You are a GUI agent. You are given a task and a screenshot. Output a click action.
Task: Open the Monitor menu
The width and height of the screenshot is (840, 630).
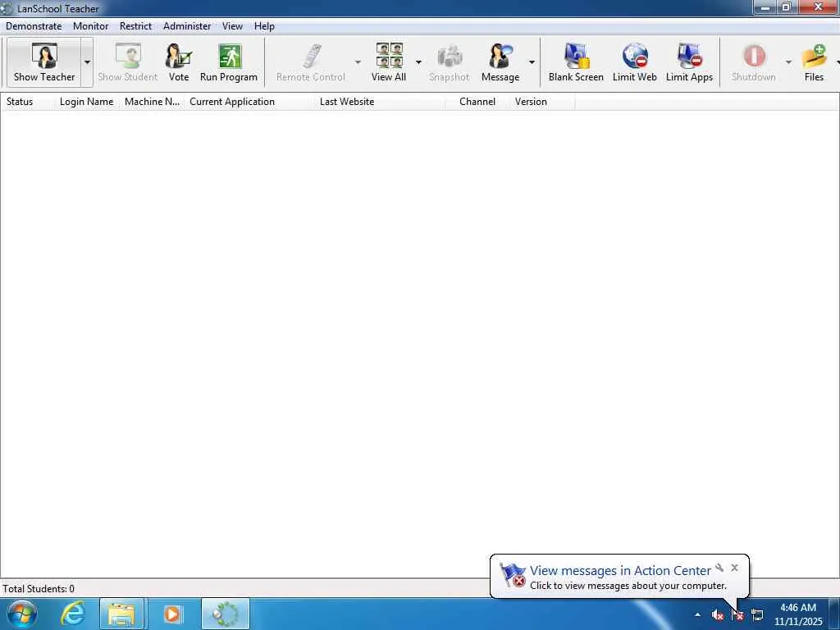tap(90, 26)
